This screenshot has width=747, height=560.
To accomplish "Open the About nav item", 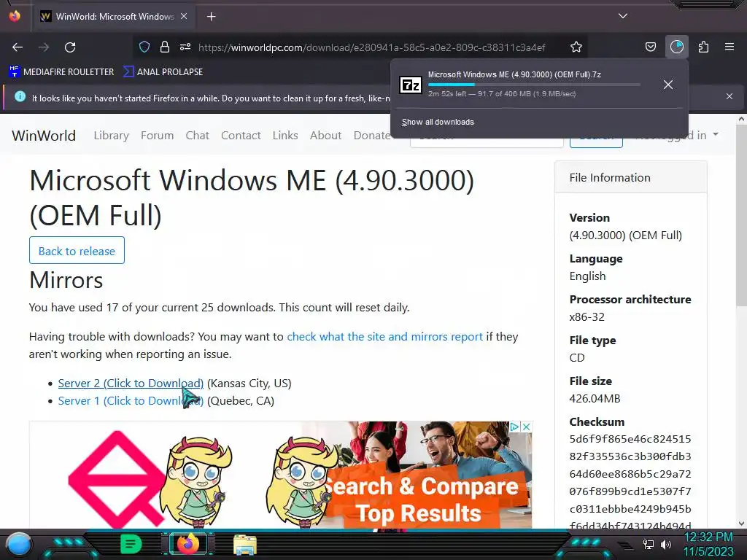I will tap(325, 135).
